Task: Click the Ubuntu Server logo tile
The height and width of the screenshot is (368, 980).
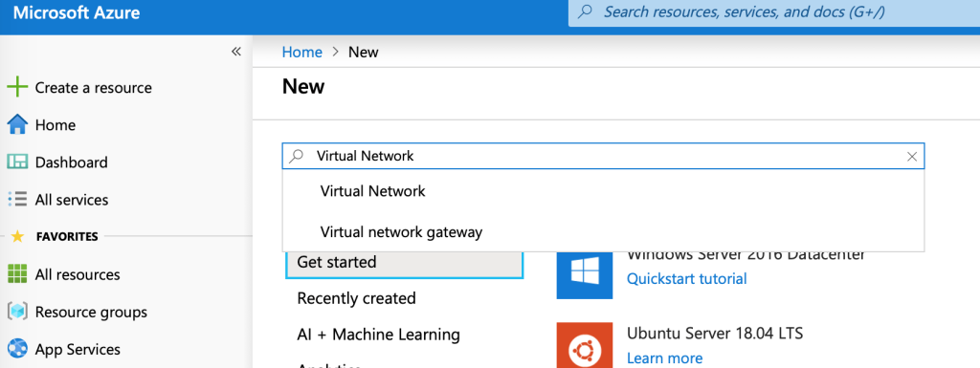Action: pyautogui.click(x=585, y=346)
